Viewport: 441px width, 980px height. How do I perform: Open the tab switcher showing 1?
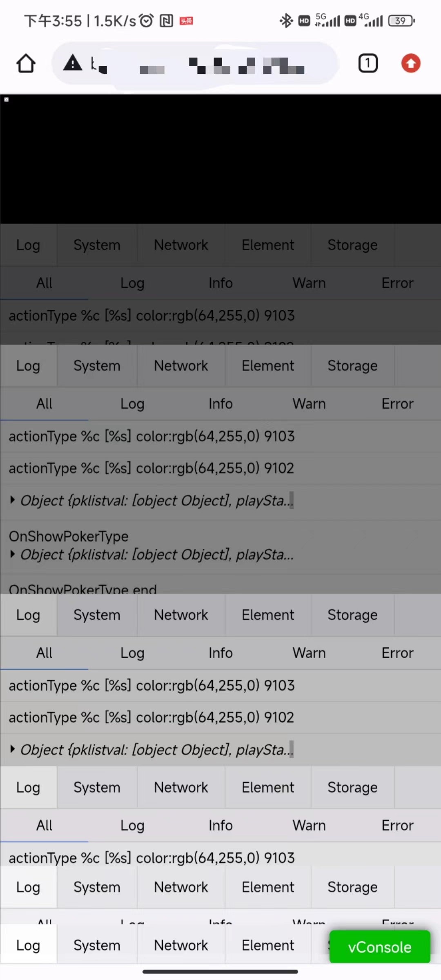[x=367, y=63]
